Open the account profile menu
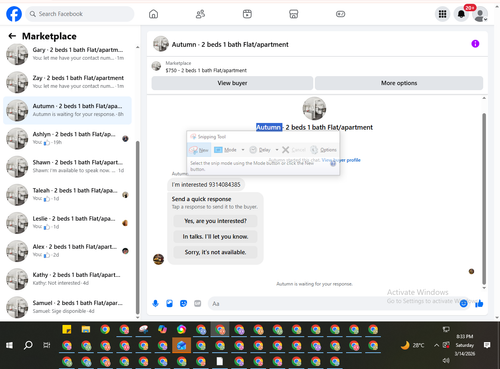The height and width of the screenshot is (369, 500). point(480,15)
